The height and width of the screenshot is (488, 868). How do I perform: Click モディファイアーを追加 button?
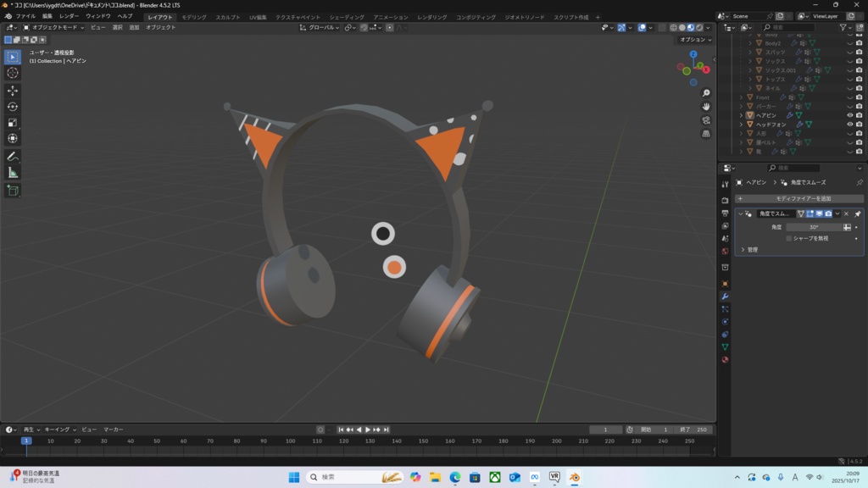798,198
